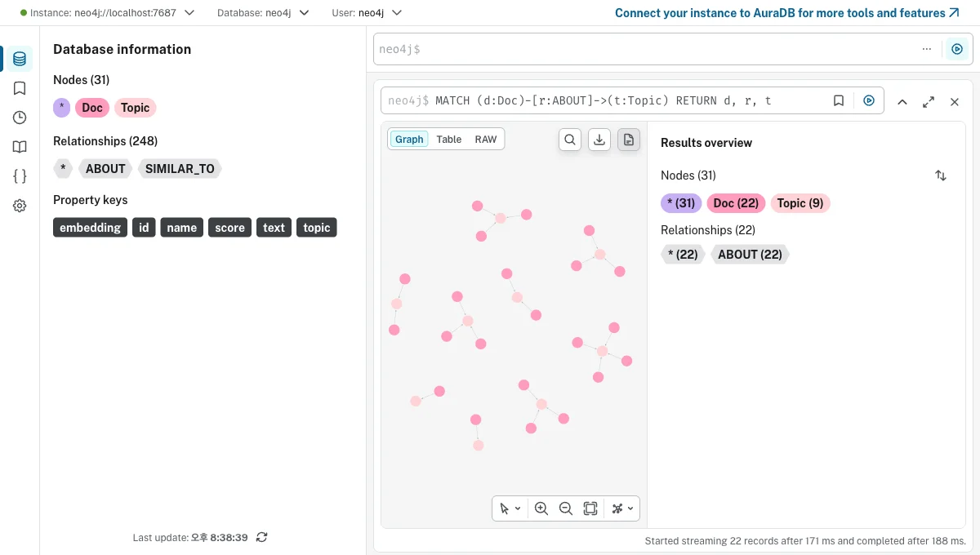Open the Saved Cypher bookmarks panel
Image resolution: width=980 pixels, height=555 pixels.
pyautogui.click(x=20, y=88)
